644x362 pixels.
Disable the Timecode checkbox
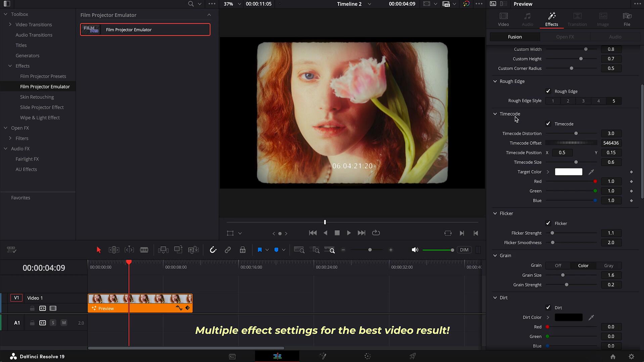pyautogui.click(x=548, y=124)
